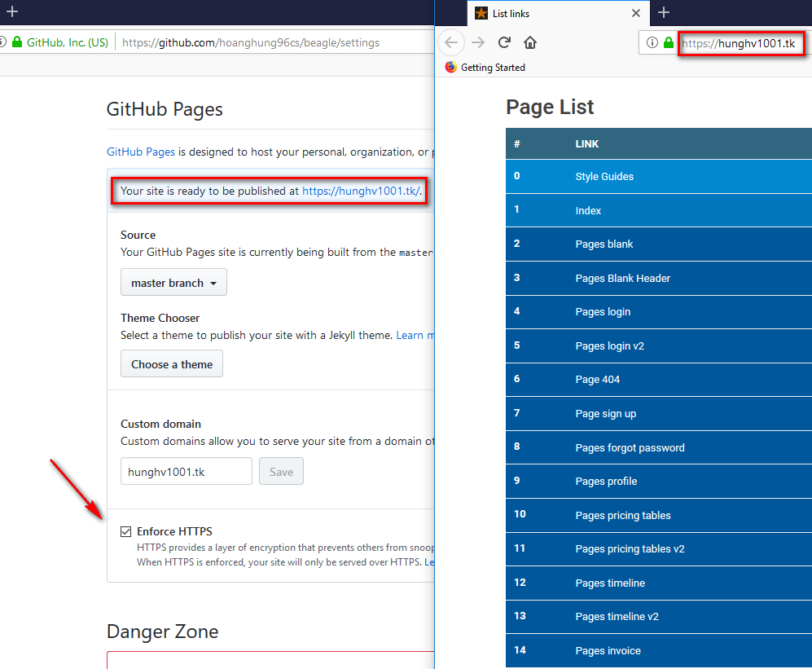Visit the published site link https://hunghv1001.tk/
The width and height of the screenshot is (812, 669).
pyautogui.click(x=361, y=191)
